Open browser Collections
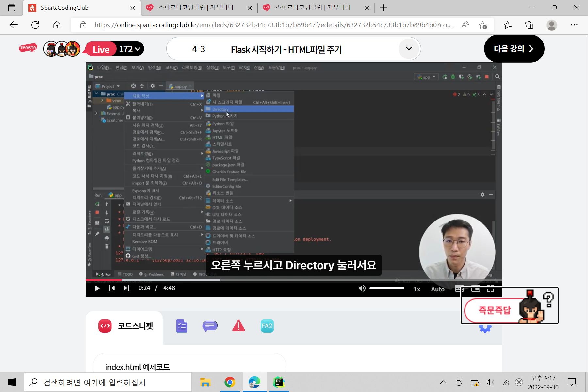The width and height of the screenshot is (588, 392). click(x=529, y=25)
